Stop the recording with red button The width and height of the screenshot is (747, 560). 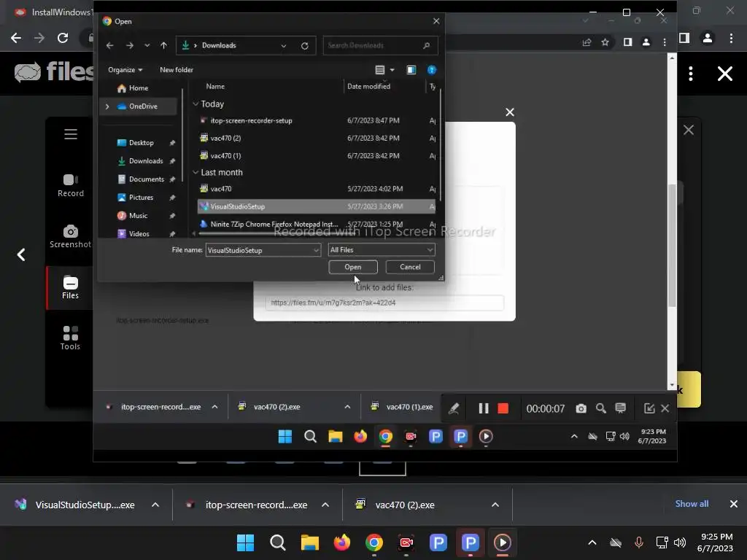(503, 408)
